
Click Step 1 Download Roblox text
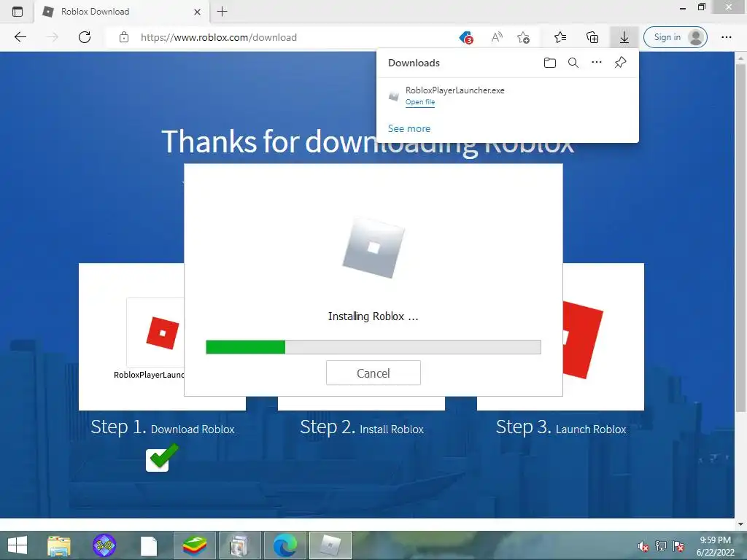click(163, 427)
